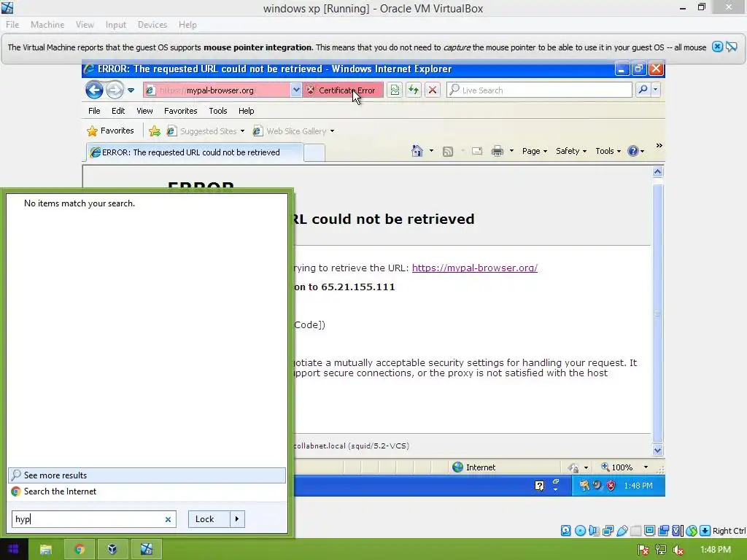Open the IE Favorites menu
The width and height of the screenshot is (747, 560).
coord(181,111)
